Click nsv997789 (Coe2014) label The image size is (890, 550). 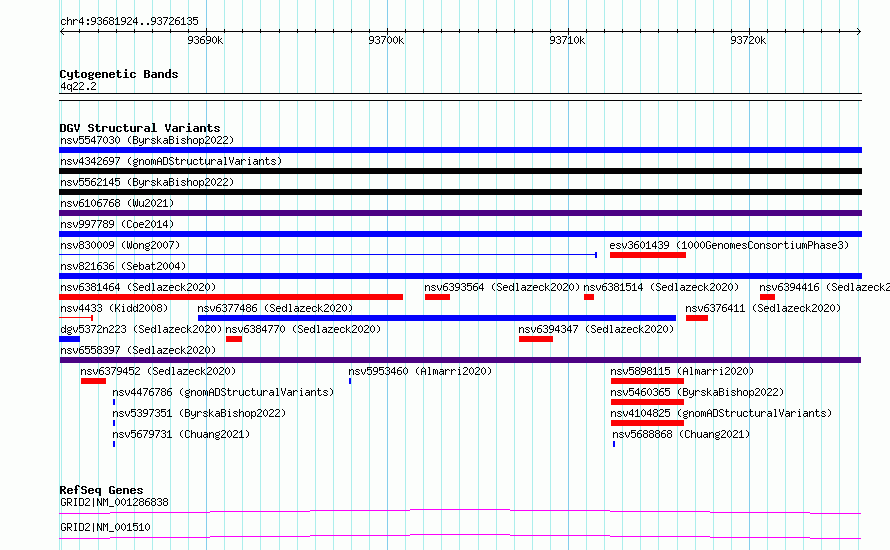(x=117, y=224)
